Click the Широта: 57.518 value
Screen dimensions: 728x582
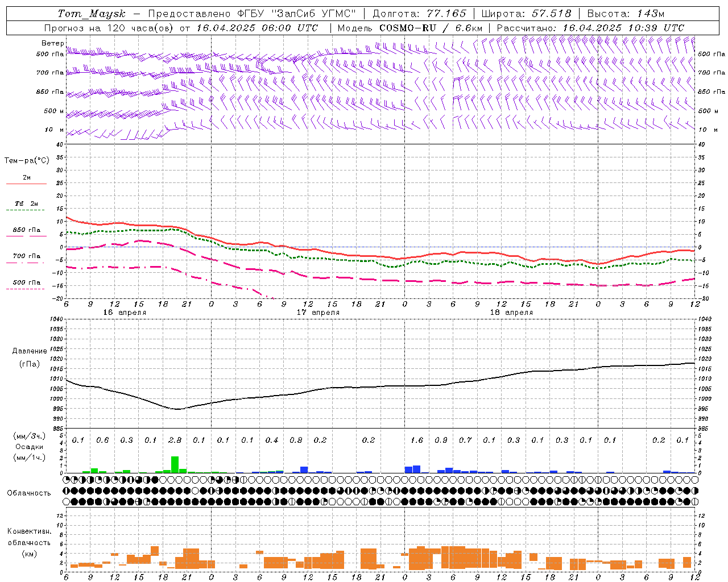(x=526, y=14)
